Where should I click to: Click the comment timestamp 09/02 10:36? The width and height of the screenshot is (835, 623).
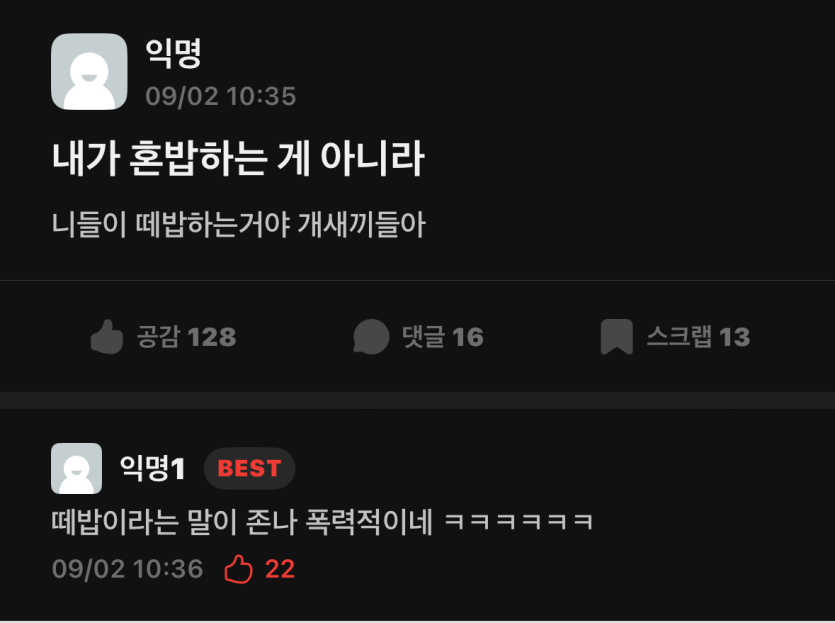[128, 569]
